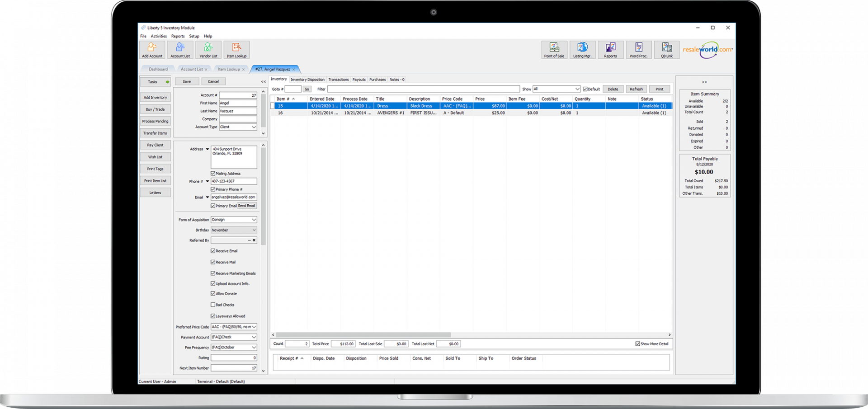
Task: Launch the Listing Mgr.
Action: 582,50
